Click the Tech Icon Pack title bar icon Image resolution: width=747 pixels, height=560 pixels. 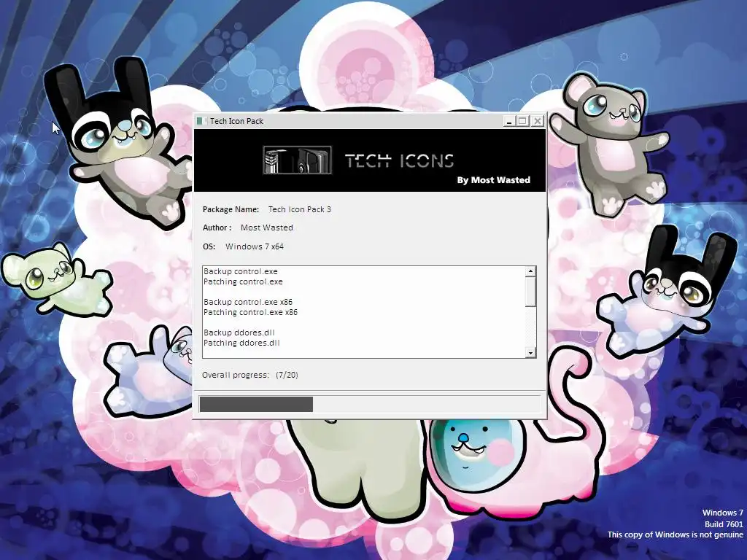201,121
